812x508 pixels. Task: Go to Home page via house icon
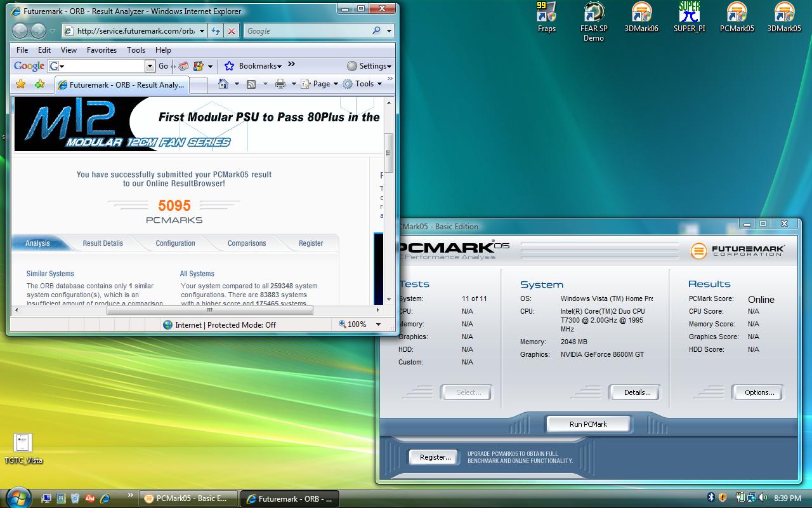click(223, 84)
